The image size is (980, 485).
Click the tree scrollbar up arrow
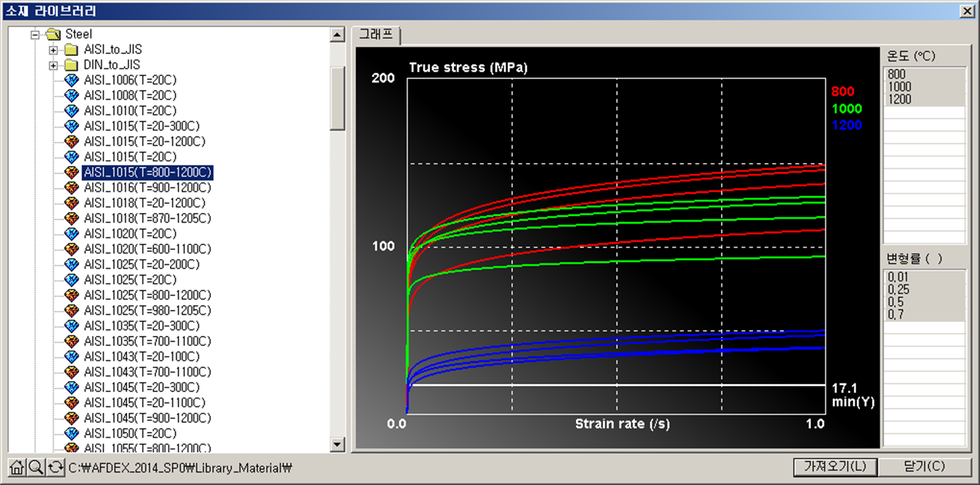(337, 35)
